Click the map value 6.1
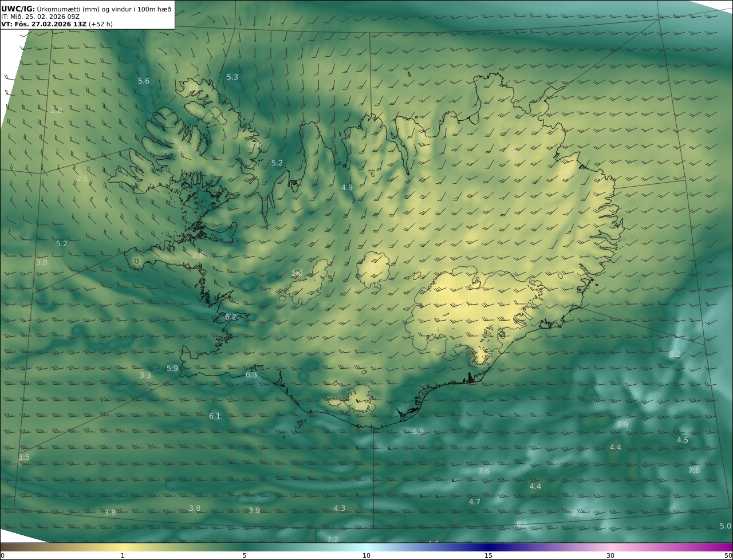The image size is (733, 560). pyautogui.click(x=215, y=416)
